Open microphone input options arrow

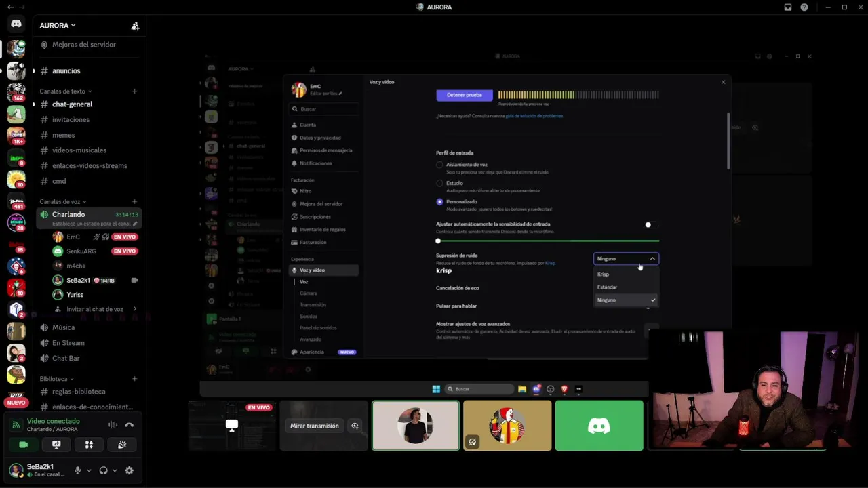89,470
